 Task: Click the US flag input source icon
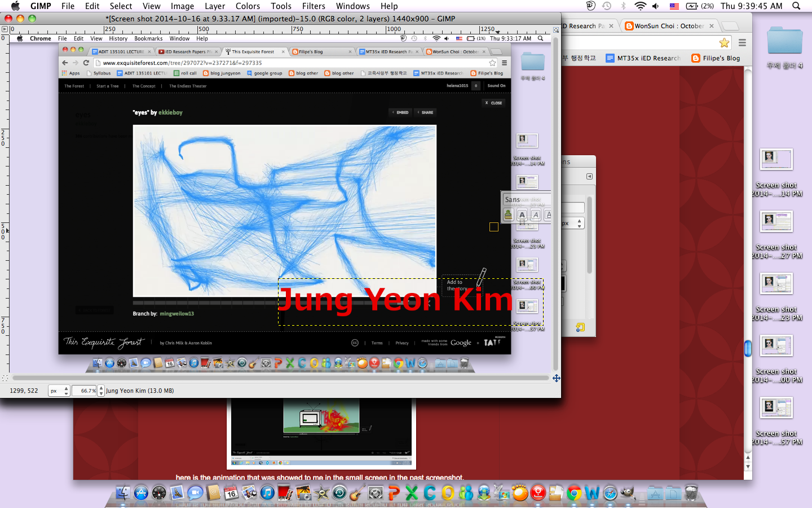click(x=674, y=6)
